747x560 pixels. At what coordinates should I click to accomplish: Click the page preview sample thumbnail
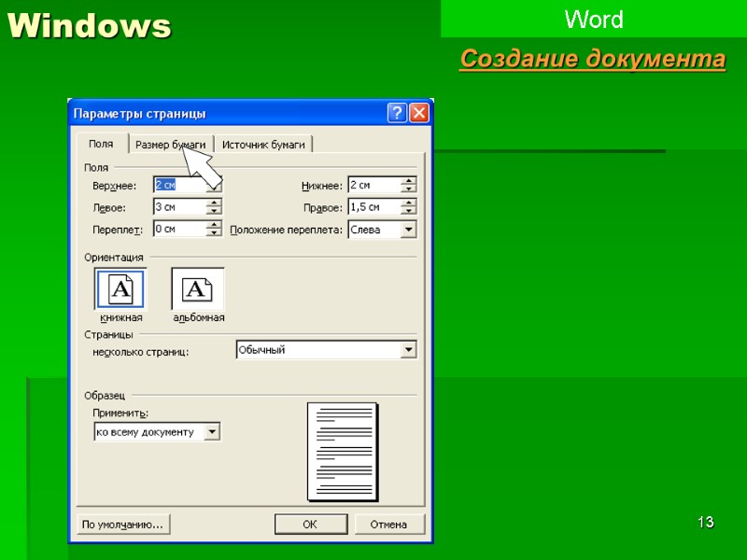tap(343, 452)
